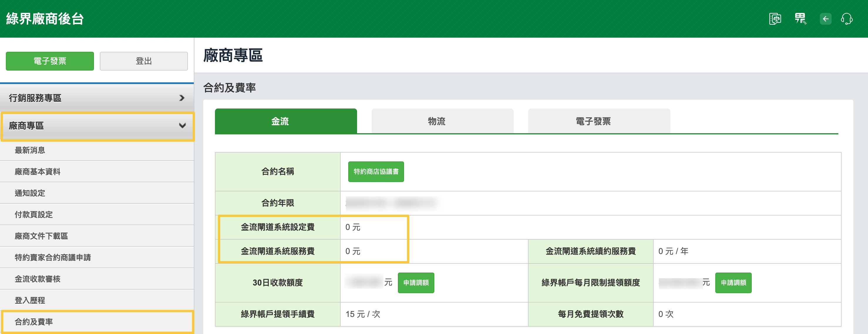Image resolution: width=868 pixels, height=334 pixels.
Task: Select 金流收款審核 sidebar item
Action: [x=37, y=279]
